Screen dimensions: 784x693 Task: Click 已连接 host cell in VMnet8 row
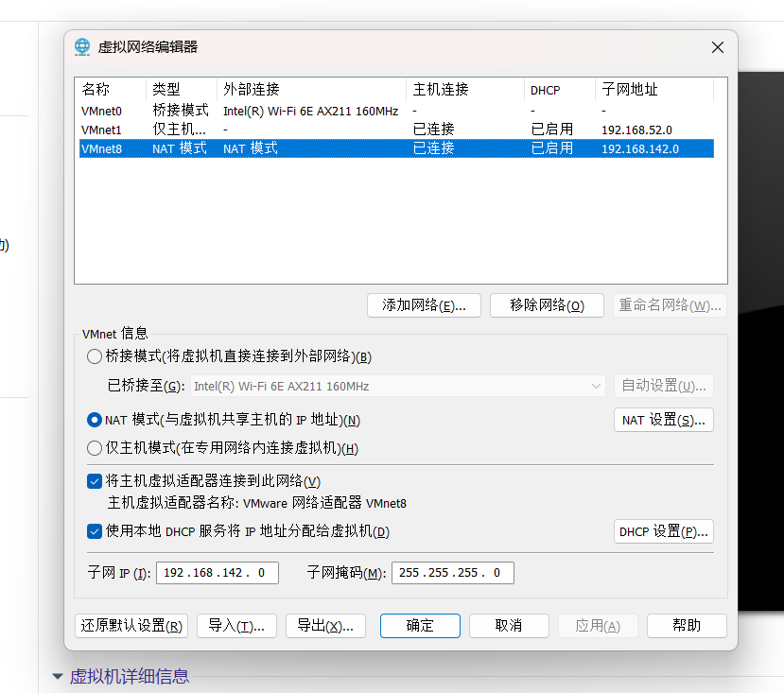pyautogui.click(x=433, y=148)
